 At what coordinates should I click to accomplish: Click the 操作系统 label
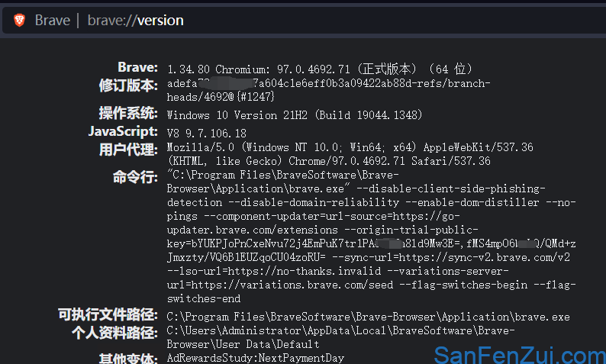tap(128, 113)
